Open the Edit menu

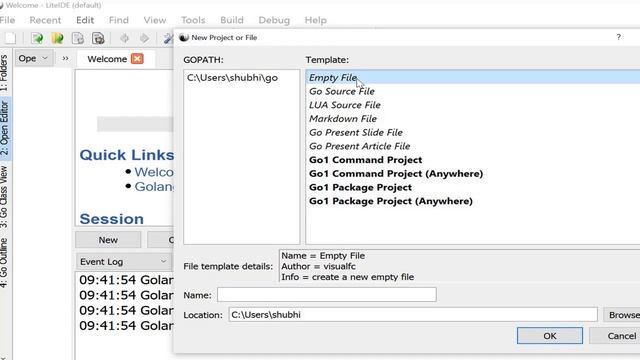coord(85,20)
